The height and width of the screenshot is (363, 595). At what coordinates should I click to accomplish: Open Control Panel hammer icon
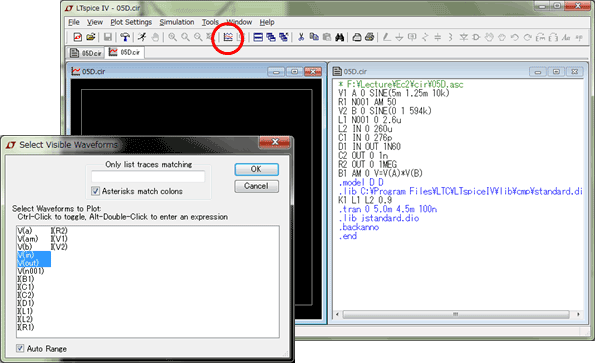(125, 37)
